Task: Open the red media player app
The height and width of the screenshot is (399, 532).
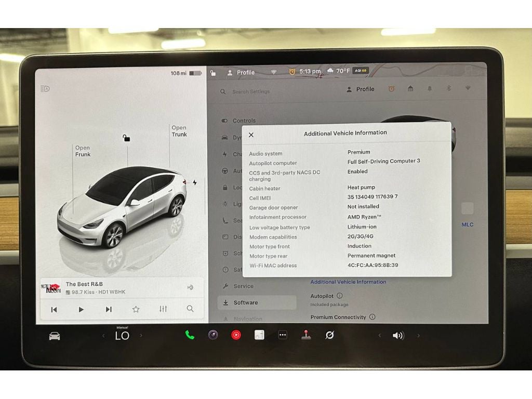Action: (236, 335)
